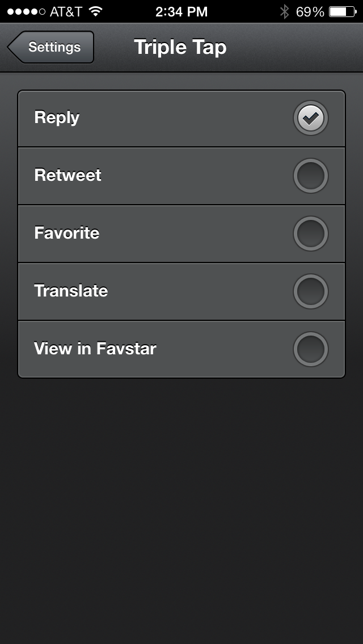This screenshot has width=363, height=644.
Task: Select the Reply radio button
Action: (310, 118)
